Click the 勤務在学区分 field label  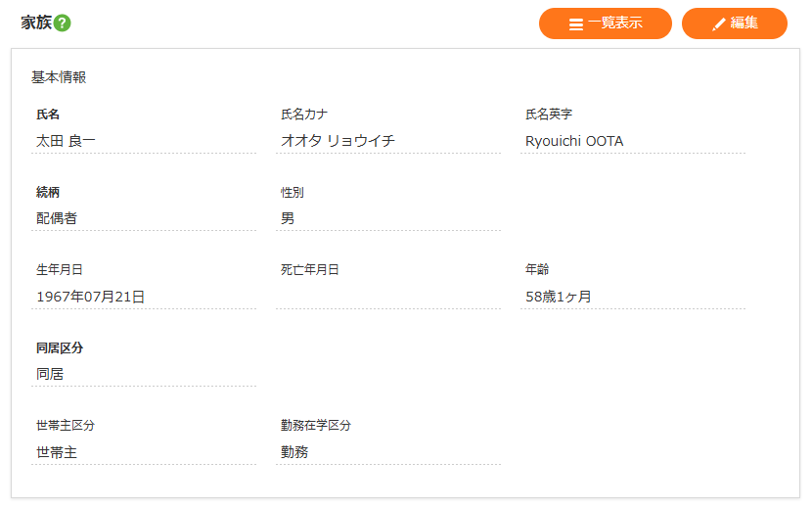[316, 426]
